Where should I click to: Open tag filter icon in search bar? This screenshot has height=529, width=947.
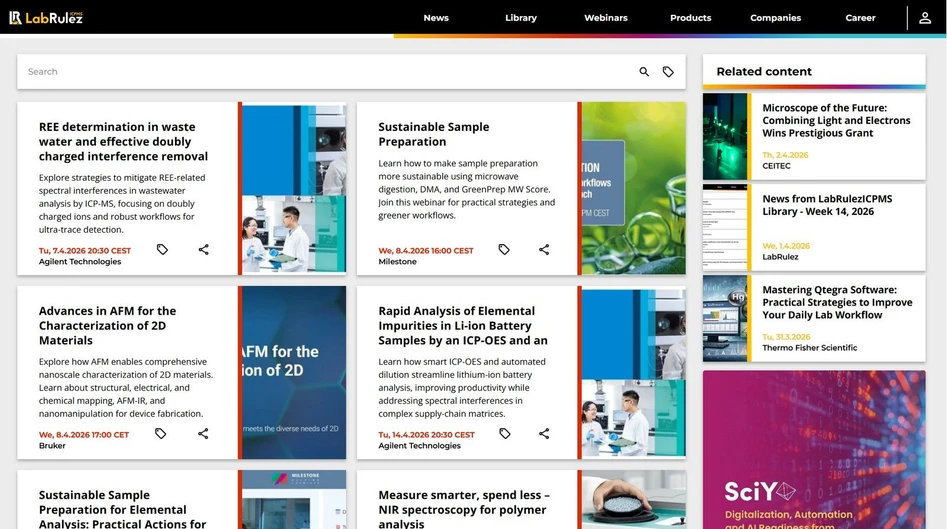[668, 72]
